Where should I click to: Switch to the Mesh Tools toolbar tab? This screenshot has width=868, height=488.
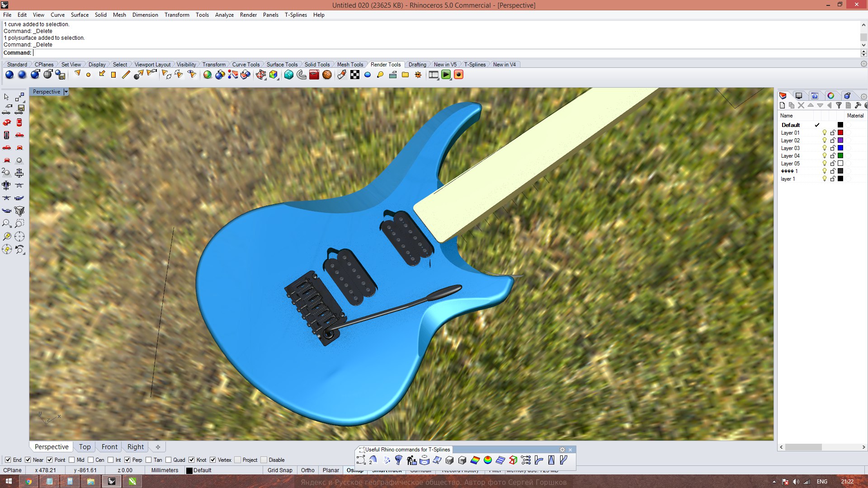click(x=349, y=65)
